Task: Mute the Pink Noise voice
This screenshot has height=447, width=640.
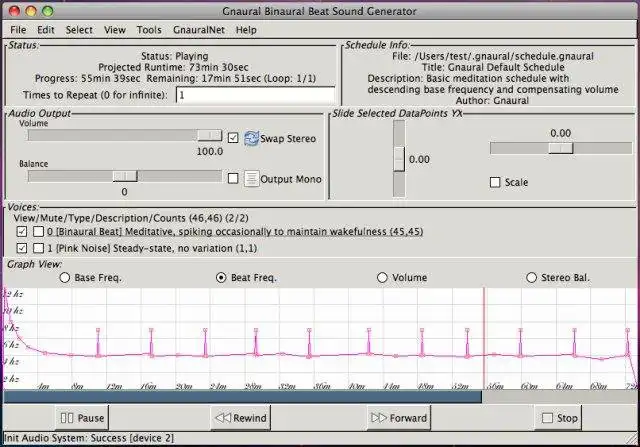Action: pyautogui.click(x=38, y=248)
